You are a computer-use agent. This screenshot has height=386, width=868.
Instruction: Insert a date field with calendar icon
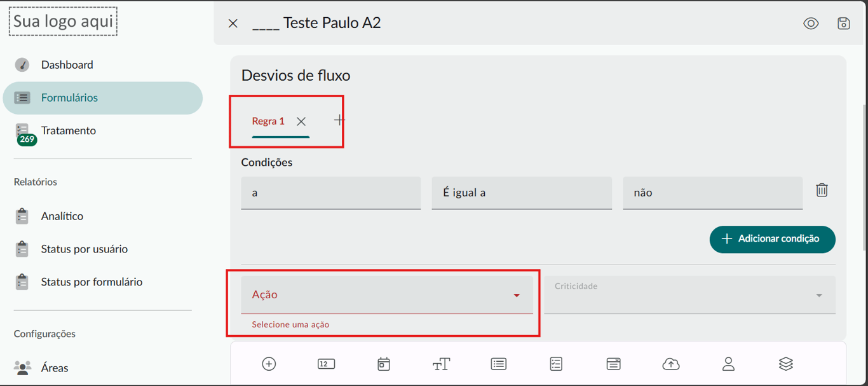coord(384,364)
